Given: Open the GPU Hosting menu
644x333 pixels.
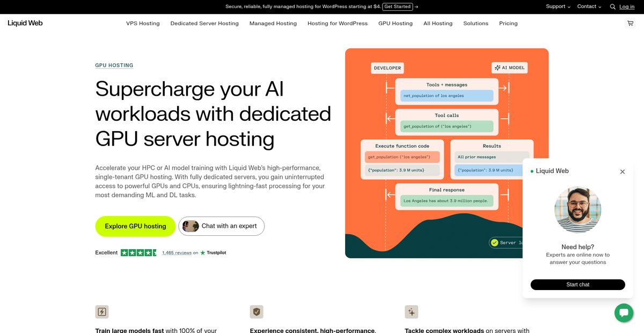Looking at the screenshot, I should click(396, 24).
